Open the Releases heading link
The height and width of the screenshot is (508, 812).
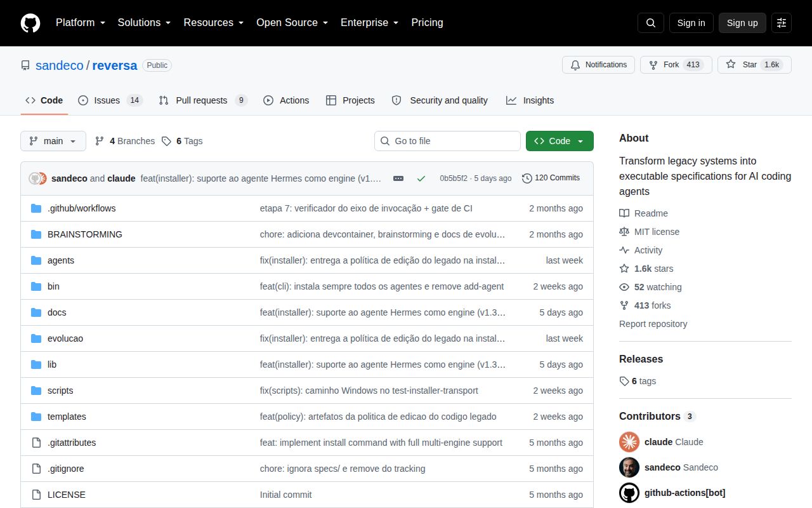(x=641, y=359)
